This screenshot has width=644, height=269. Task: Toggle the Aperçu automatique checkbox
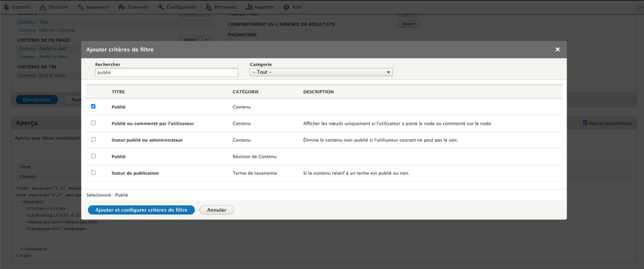[585, 123]
